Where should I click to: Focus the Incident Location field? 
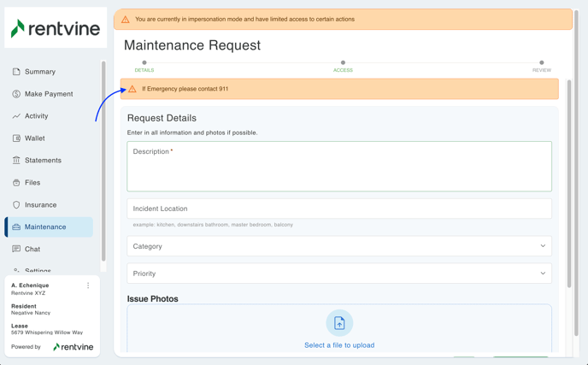[x=339, y=209]
